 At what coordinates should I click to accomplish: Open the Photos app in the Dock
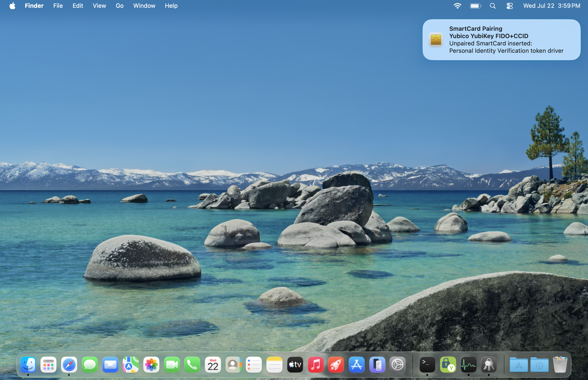[x=151, y=364]
